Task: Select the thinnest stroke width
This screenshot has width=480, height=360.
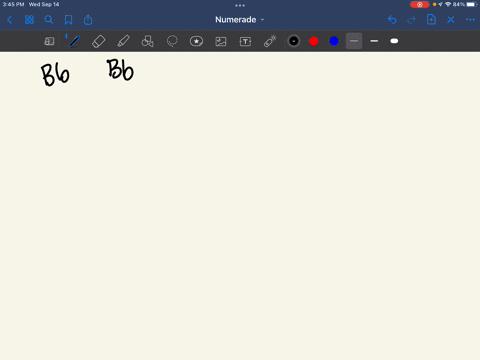Action: [354, 41]
